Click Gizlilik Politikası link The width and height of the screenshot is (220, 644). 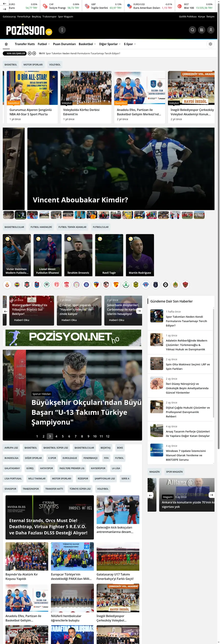[188, 17]
